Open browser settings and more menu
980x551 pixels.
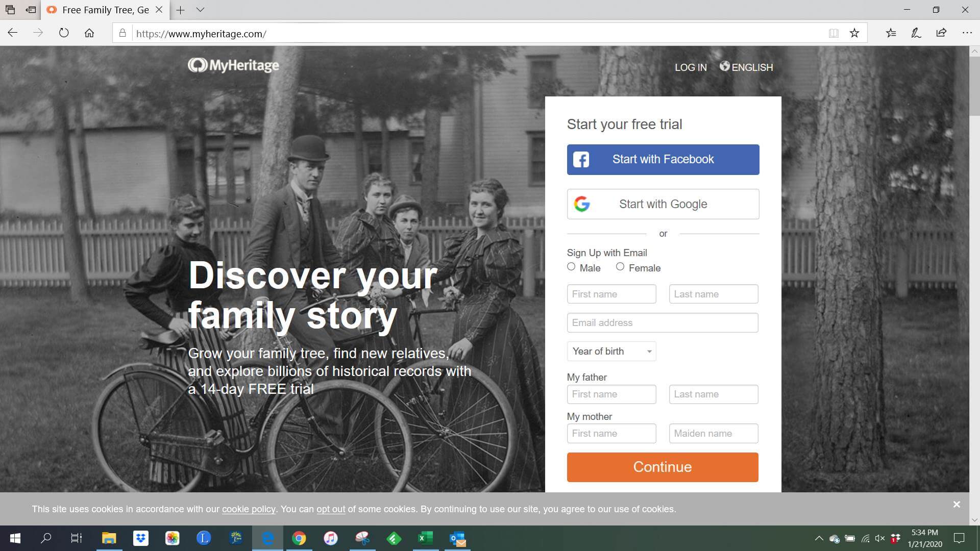coord(967,33)
